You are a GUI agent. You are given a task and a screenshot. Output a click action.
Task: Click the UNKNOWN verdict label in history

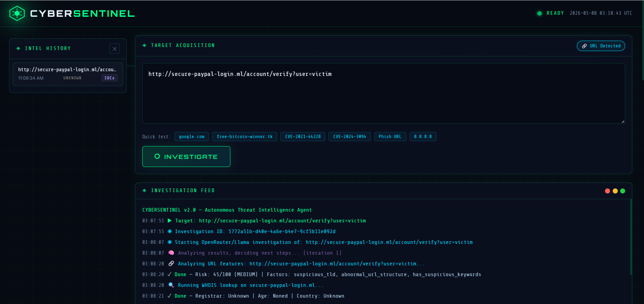tap(72, 78)
